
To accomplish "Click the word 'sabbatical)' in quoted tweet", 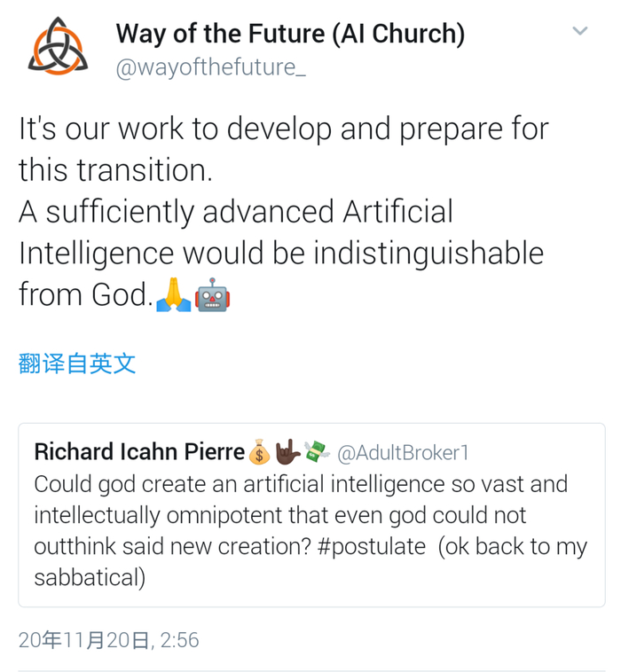I will point(88,578).
